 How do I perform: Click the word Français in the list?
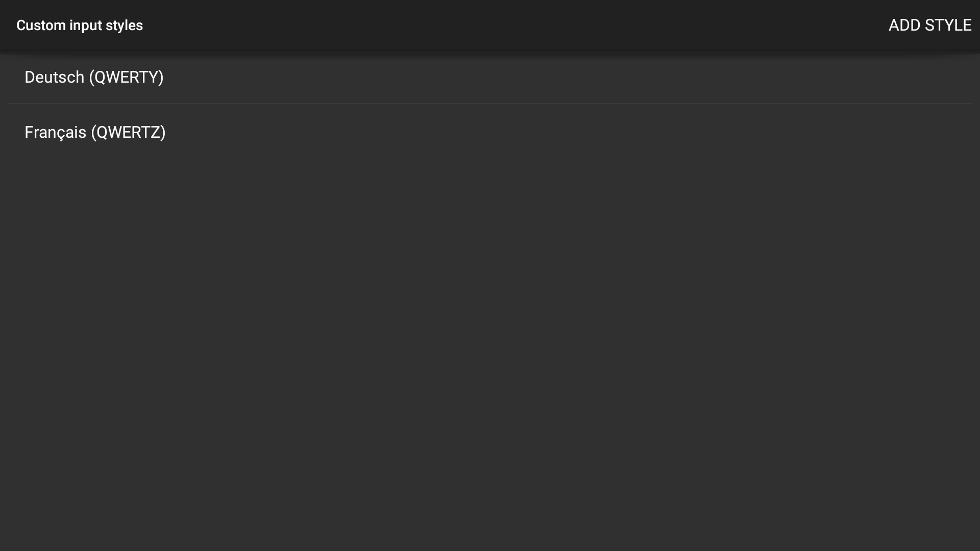point(55,133)
